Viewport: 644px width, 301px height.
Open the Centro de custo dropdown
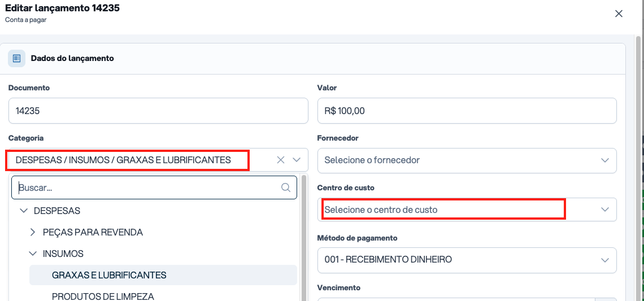pos(467,210)
